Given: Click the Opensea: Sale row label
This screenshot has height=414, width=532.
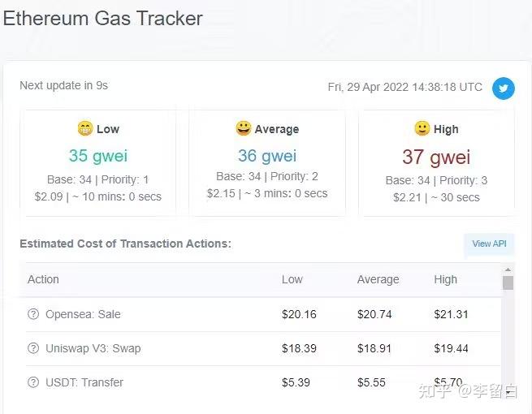Looking at the screenshot, I should click(x=83, y=314).
